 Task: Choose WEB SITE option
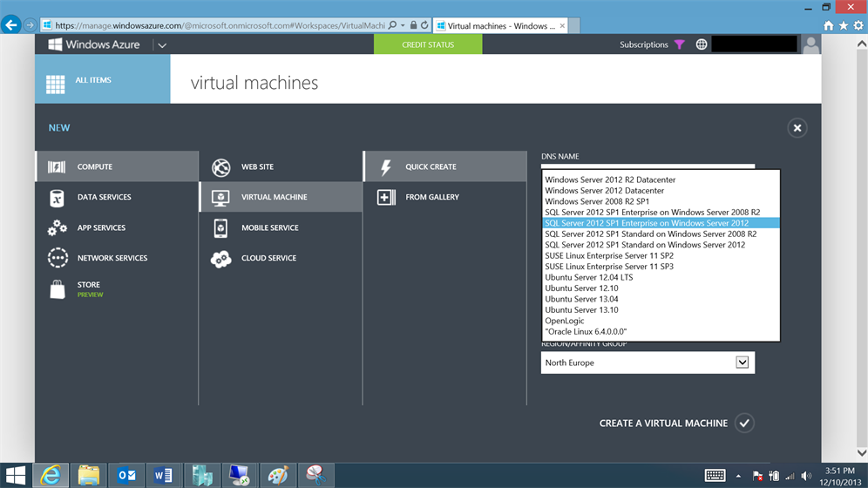[281, 166]
